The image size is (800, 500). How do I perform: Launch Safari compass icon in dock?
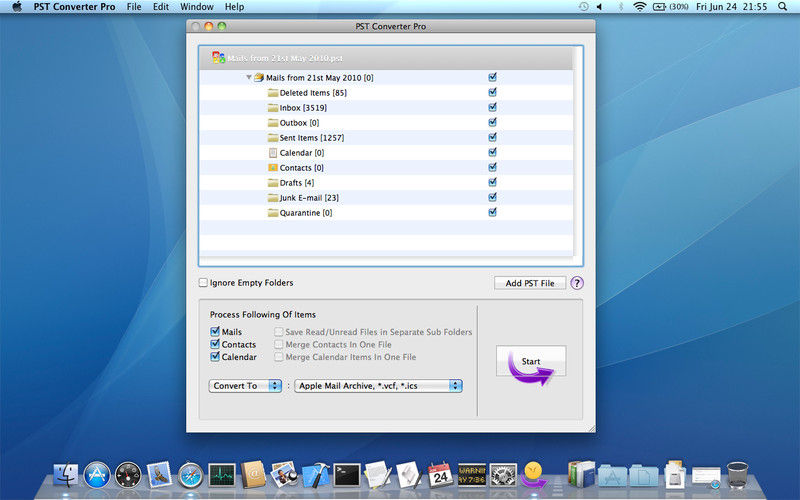pos(190,475)
